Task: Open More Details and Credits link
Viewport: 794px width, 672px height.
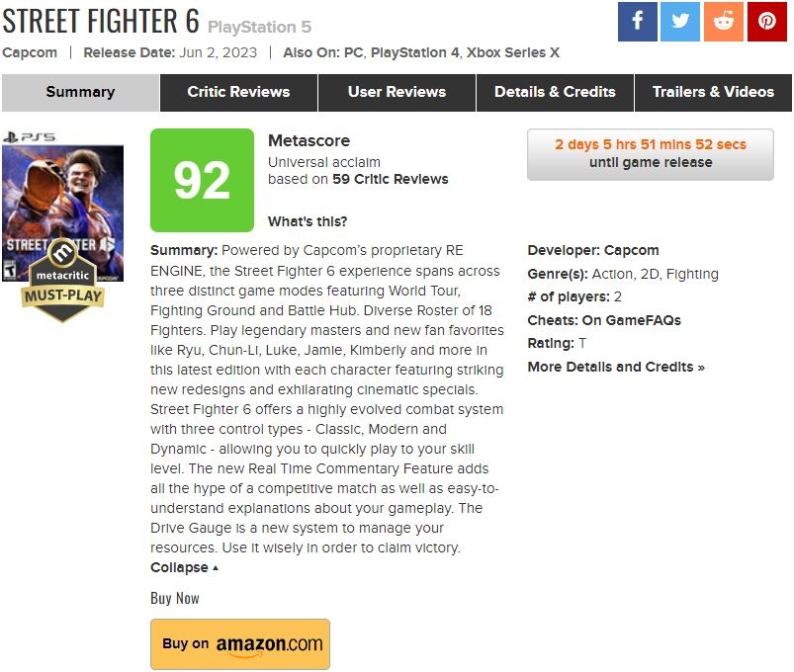Action: 616,367
